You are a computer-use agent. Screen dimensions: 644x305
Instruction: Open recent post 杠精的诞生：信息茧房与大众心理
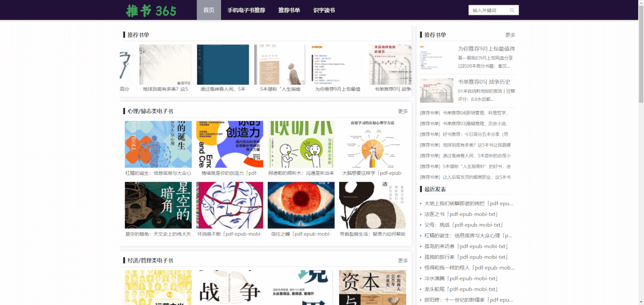[468, 235]
